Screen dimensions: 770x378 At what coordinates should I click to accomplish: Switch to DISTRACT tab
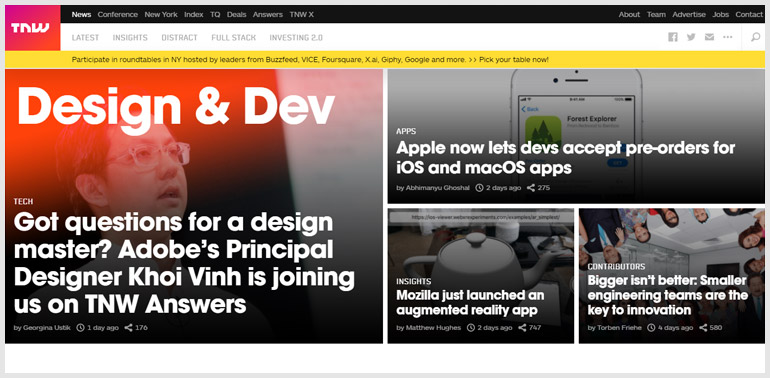click(179, 37)
